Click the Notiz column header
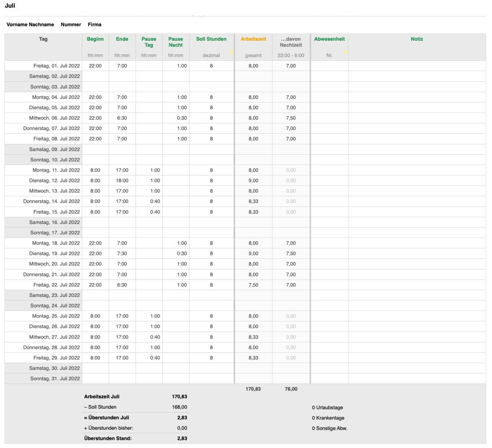492x448 pixels. [416, 39]
